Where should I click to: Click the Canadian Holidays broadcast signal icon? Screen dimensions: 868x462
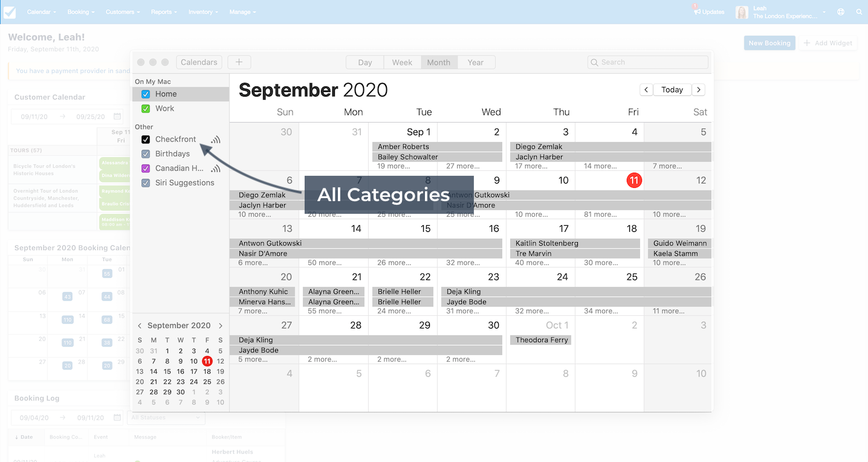coord(216,168)
